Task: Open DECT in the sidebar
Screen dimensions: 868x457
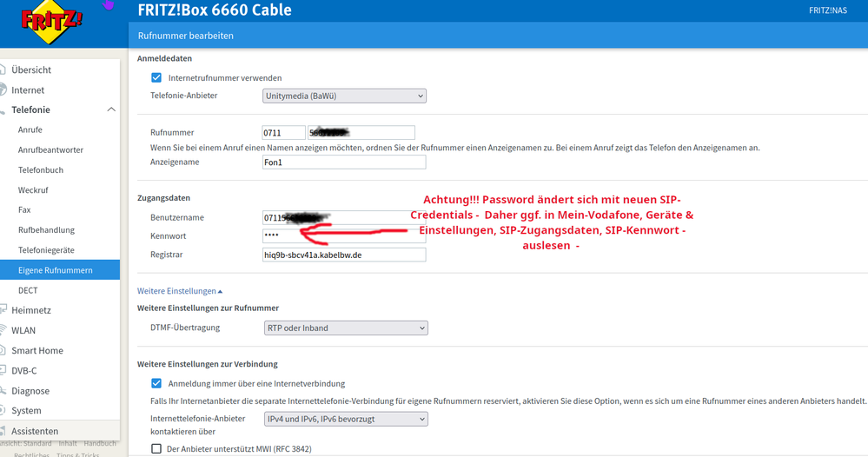Action: (28, 290)
